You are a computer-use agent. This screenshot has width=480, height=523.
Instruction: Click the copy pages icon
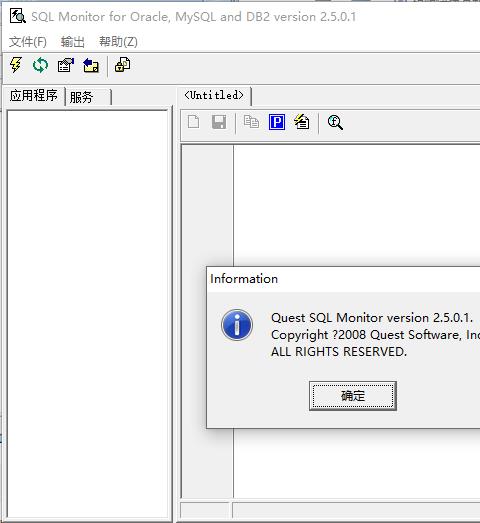pos(251,121)
